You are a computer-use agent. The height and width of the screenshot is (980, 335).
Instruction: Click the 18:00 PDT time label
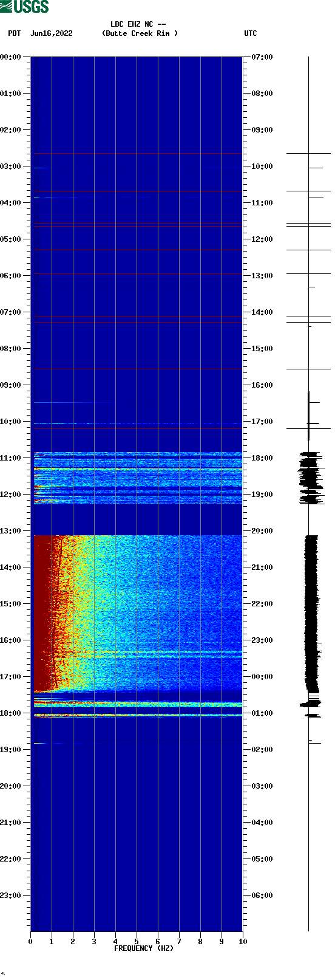point(11,713)
